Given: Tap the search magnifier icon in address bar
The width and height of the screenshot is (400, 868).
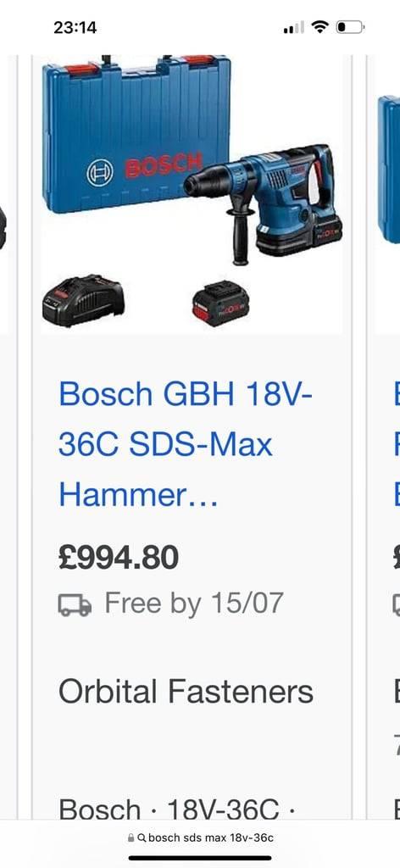Looking at the screenshot, I should 142,838.
